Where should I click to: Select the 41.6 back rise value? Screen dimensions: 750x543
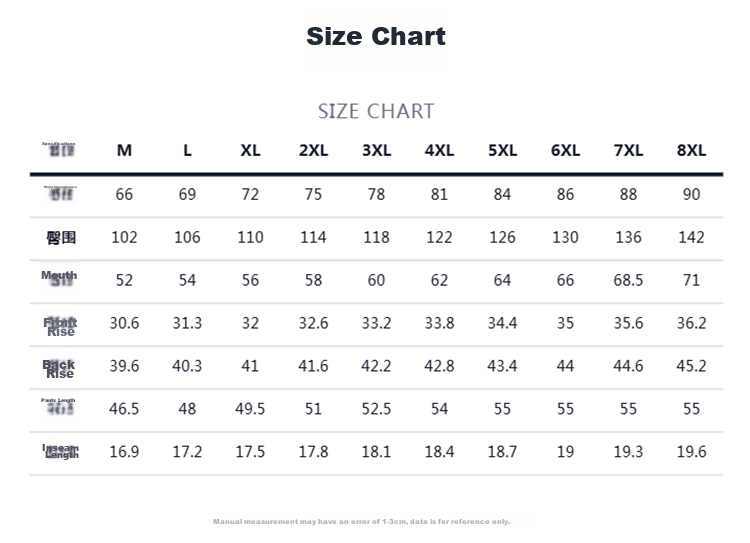313,366
